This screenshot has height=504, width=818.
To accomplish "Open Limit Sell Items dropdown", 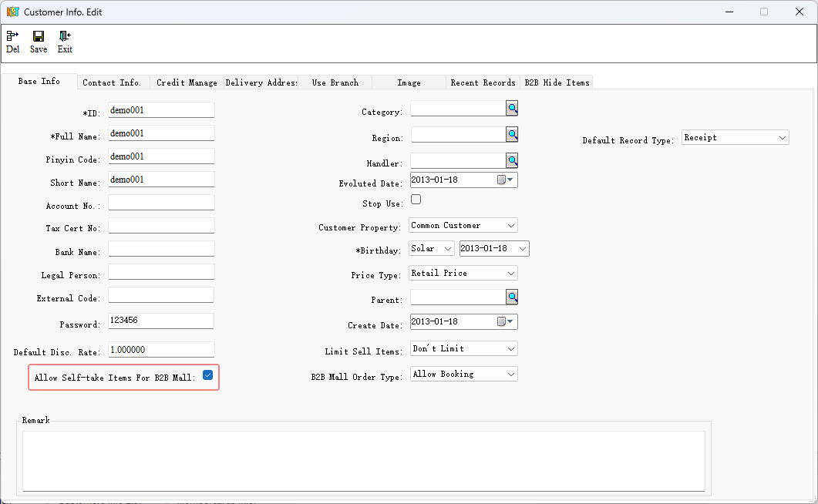I will point(511,349).
